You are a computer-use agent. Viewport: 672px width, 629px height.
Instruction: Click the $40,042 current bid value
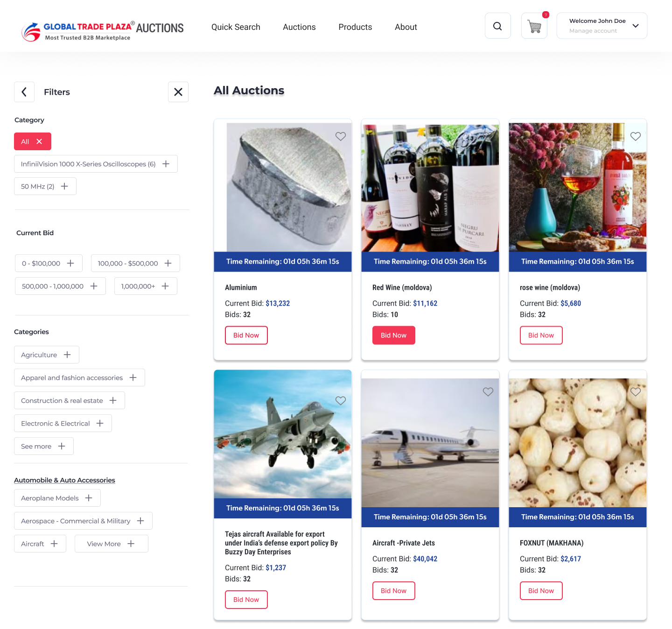(x=425, y=559)
